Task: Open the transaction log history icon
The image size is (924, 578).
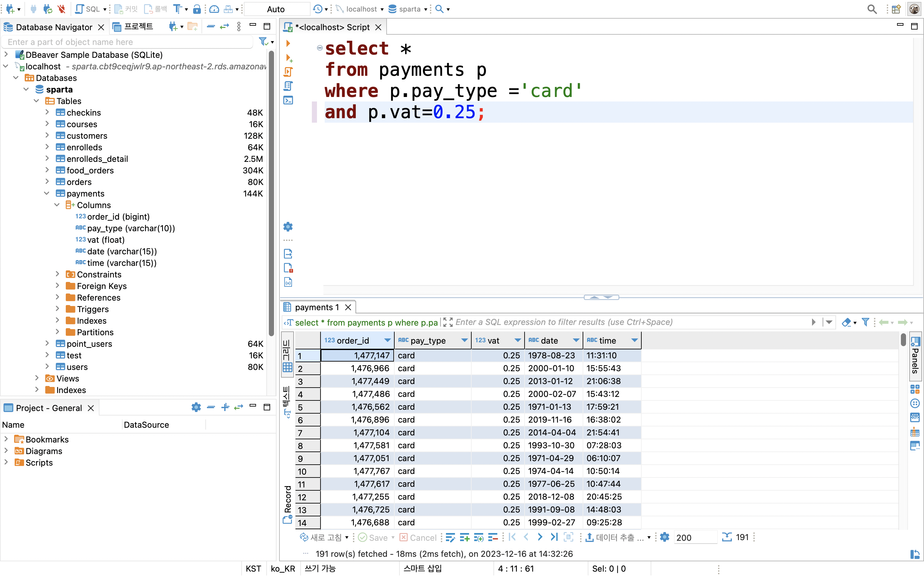Action: pos(317,9)
